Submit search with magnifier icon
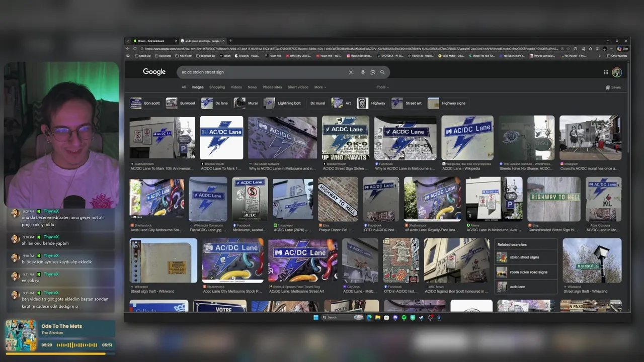The image size is (644, 362). pyautogui.click(x=382, y=72)
